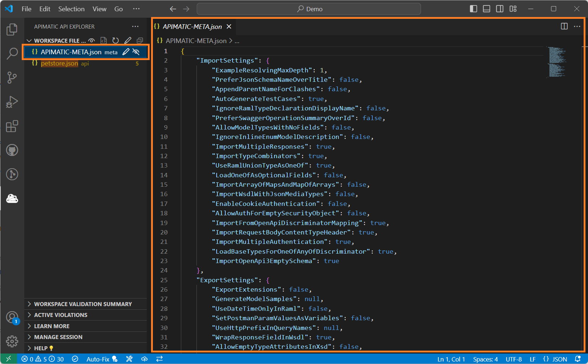Click the remote window indicator in status bar
The width and height of the screenshot is (588, 364).
pos(9,359)
